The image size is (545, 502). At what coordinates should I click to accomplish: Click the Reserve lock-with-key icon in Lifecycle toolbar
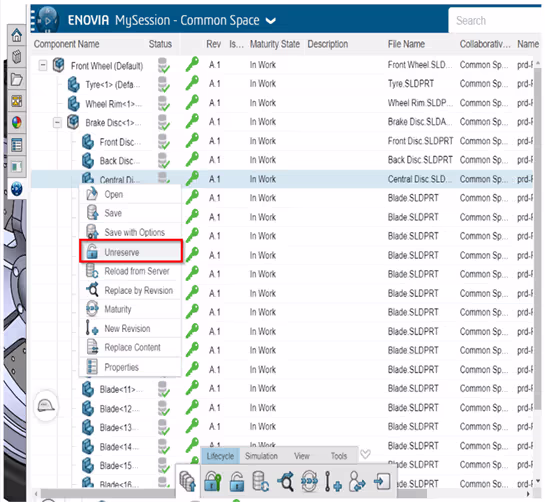tap(213, 481)
